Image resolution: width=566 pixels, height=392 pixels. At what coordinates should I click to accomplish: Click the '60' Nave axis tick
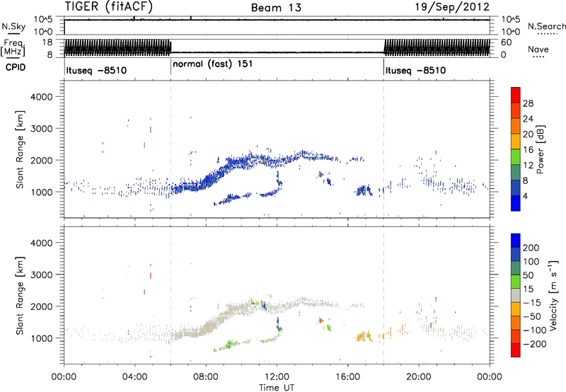506,42
